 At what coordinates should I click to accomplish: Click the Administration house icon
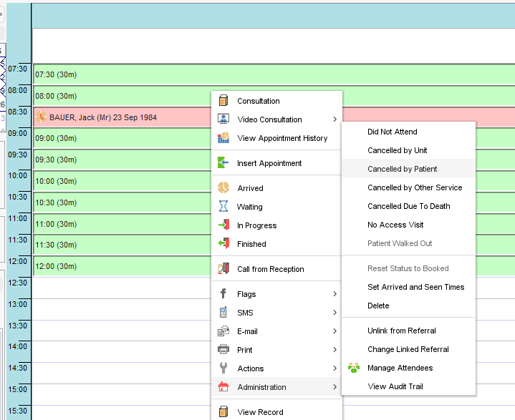click(223, 386)
